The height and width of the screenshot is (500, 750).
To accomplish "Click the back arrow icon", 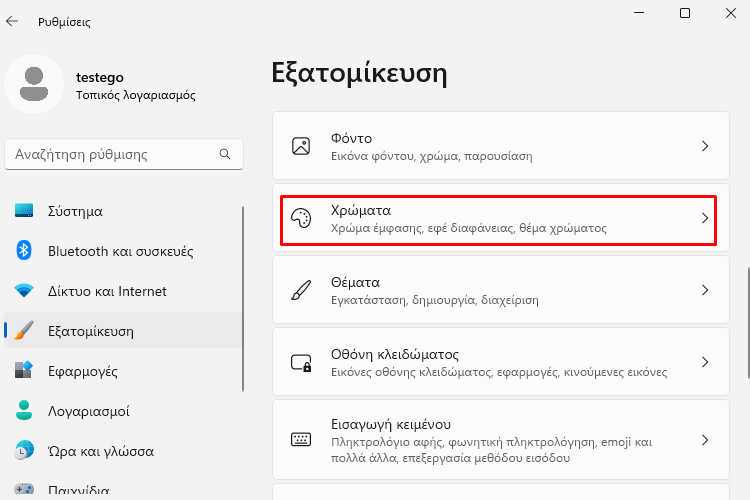I will 12,21.
